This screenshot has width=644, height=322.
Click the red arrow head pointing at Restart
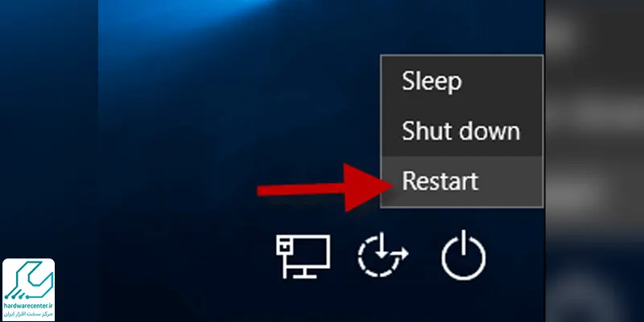click(367, 188)
